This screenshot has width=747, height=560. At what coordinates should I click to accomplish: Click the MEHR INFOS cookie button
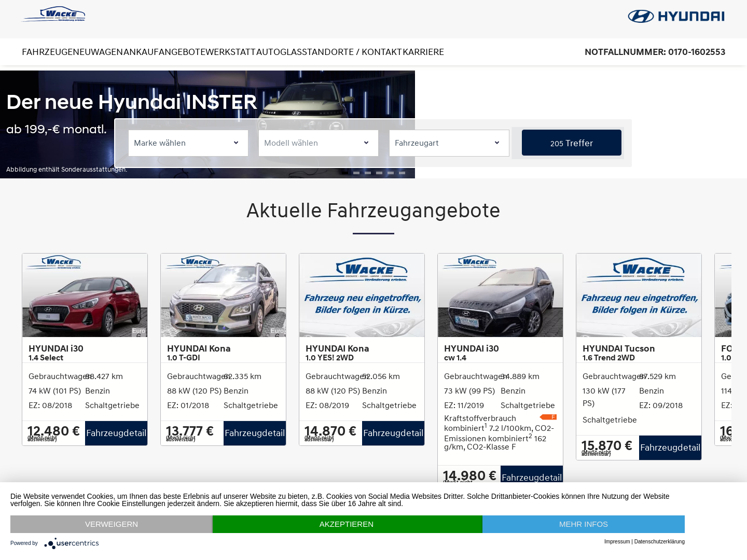[584, 524]
